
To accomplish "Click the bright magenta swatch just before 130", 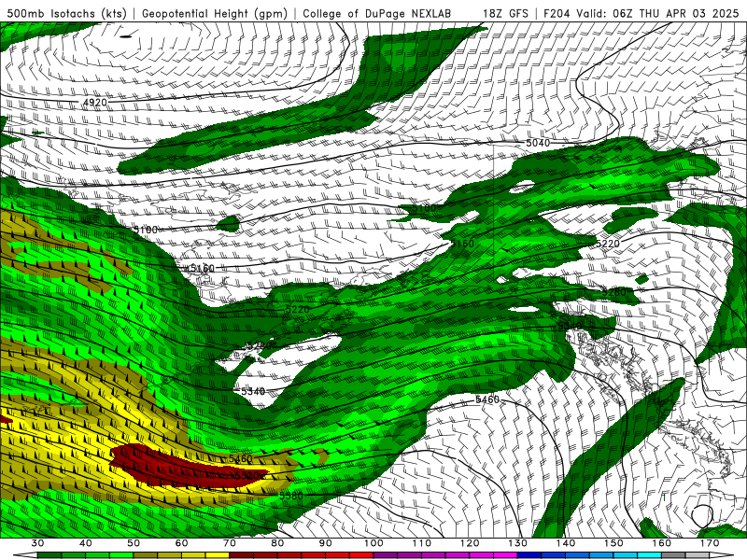I will [x=505, y=555].
